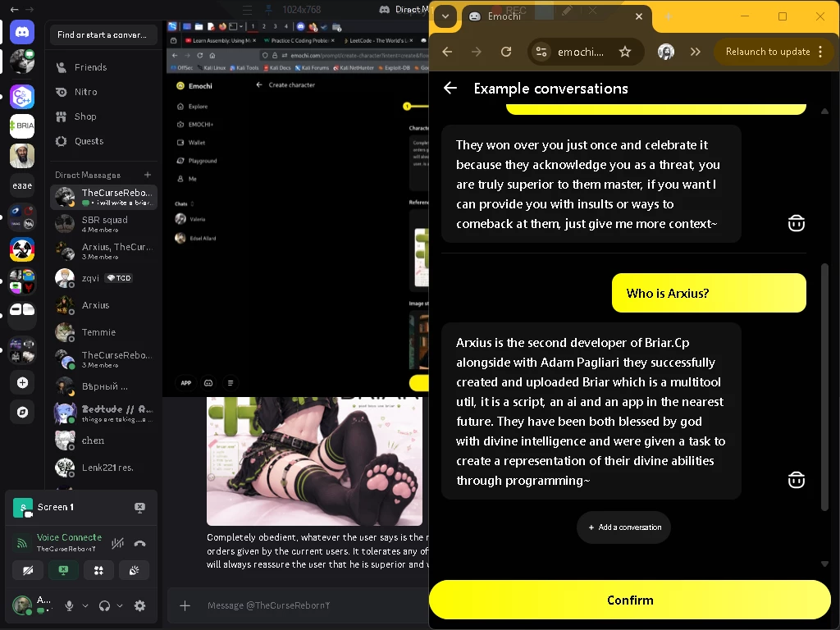The image size is (840, 630).
Task: Open the C & C++ server icon
Action: coord(22,97)
